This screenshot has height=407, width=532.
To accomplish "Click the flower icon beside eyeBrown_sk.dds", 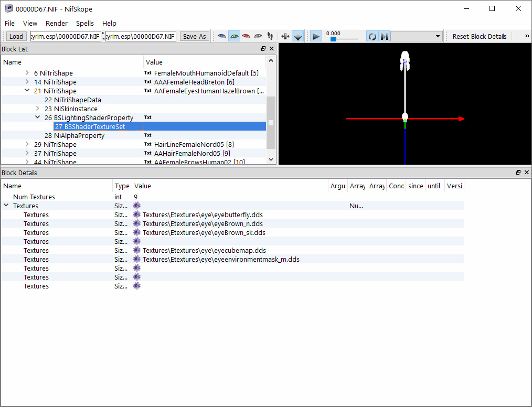I will pyautogui.click(x=136, y=232).
